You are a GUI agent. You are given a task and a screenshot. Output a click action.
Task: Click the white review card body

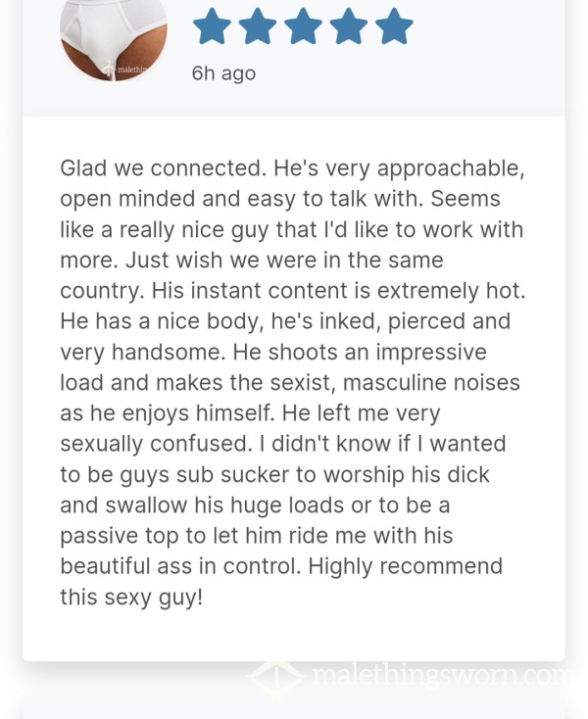point(294,388)
